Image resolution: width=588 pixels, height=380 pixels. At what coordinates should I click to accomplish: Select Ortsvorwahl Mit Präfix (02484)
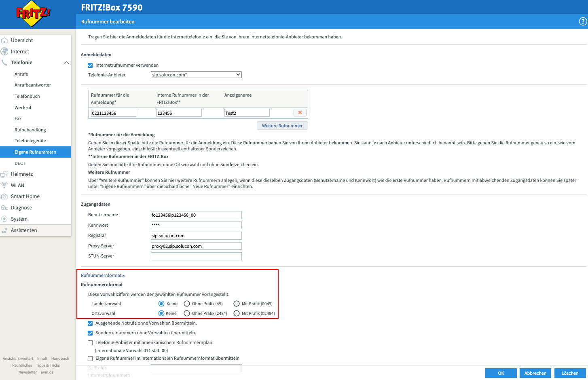(237, 313)
